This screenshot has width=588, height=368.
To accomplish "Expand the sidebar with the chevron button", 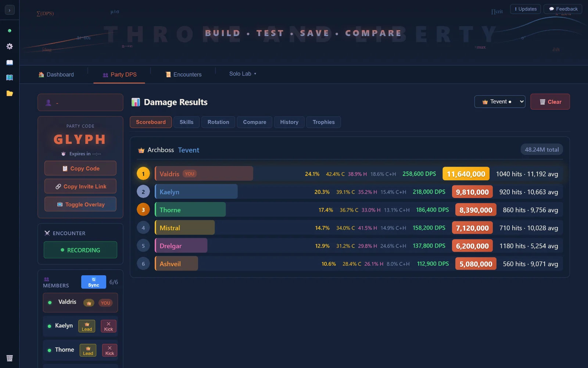I will coord(10,10).
